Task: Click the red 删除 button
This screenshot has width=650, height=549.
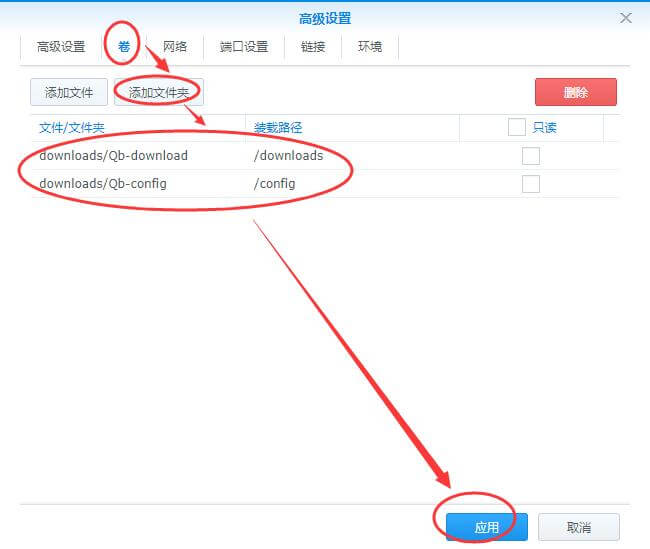Action: [576, 93]
